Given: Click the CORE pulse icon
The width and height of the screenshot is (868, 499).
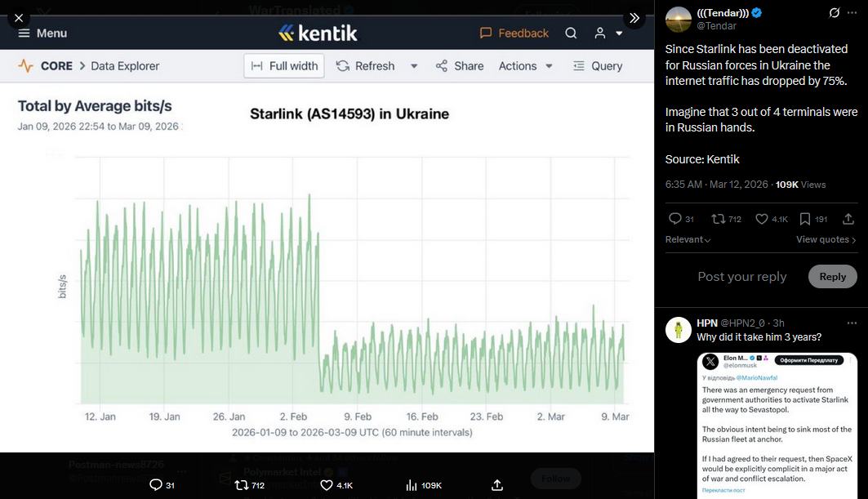Looking at the screenshot, I should pyautogui.click(x=25, y=66).
